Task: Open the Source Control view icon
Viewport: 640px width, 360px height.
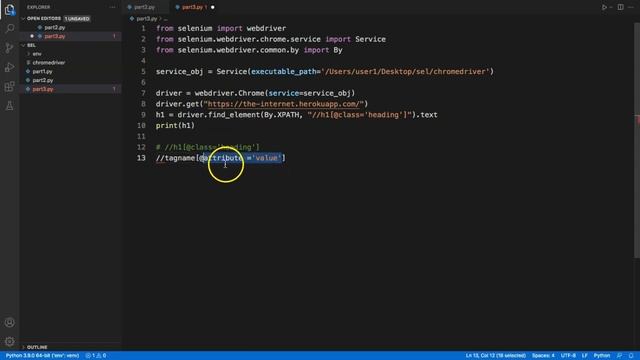Action: point(9,48)
